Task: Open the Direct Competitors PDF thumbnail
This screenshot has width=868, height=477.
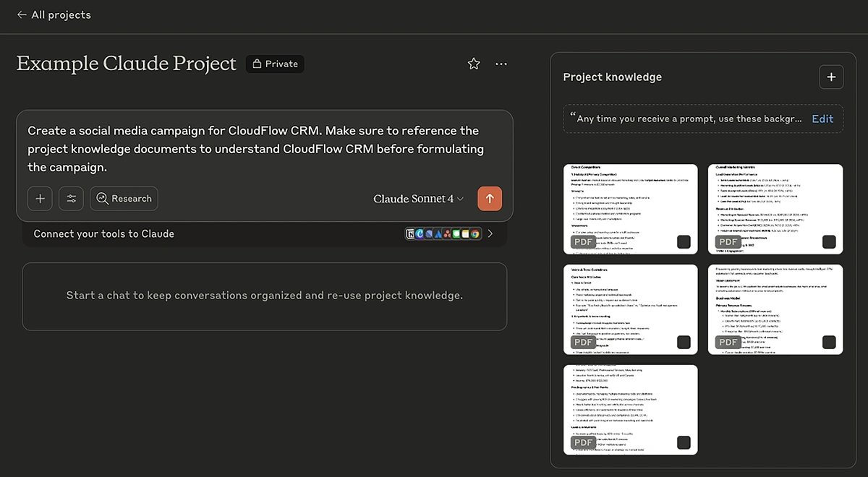Action: pyautogui.click(x=630, y=209)
